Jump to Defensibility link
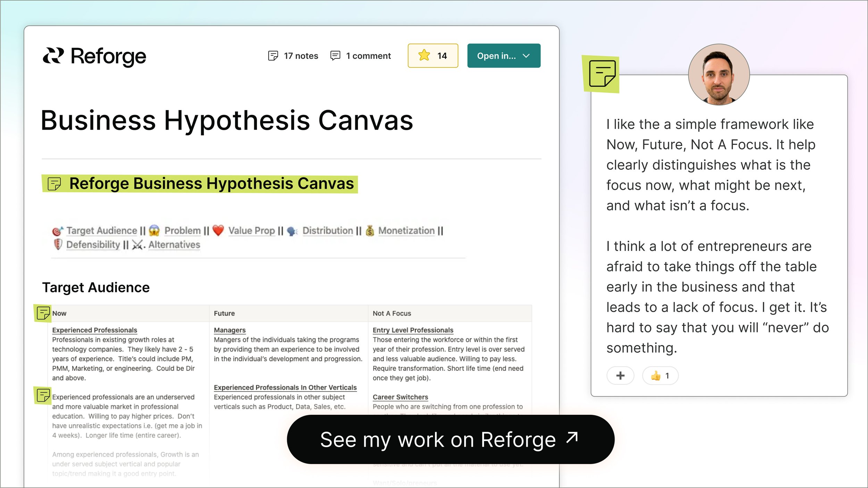This screenshot has width=868, height=488. click(93, 245)
